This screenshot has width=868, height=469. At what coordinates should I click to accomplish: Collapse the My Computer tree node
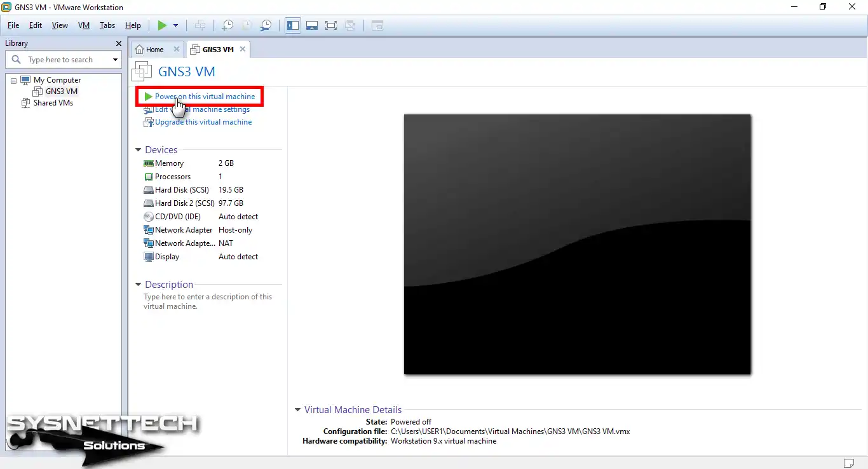click(13, 81)
